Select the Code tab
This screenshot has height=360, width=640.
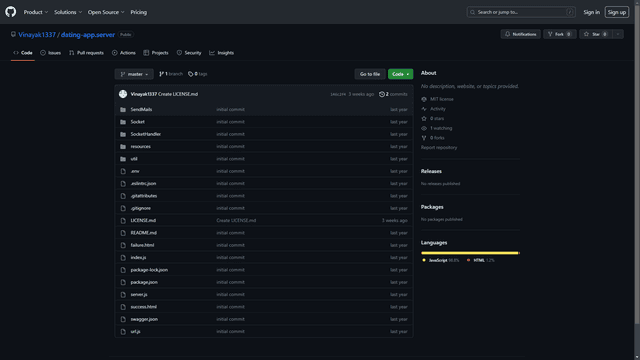[23, 53]
